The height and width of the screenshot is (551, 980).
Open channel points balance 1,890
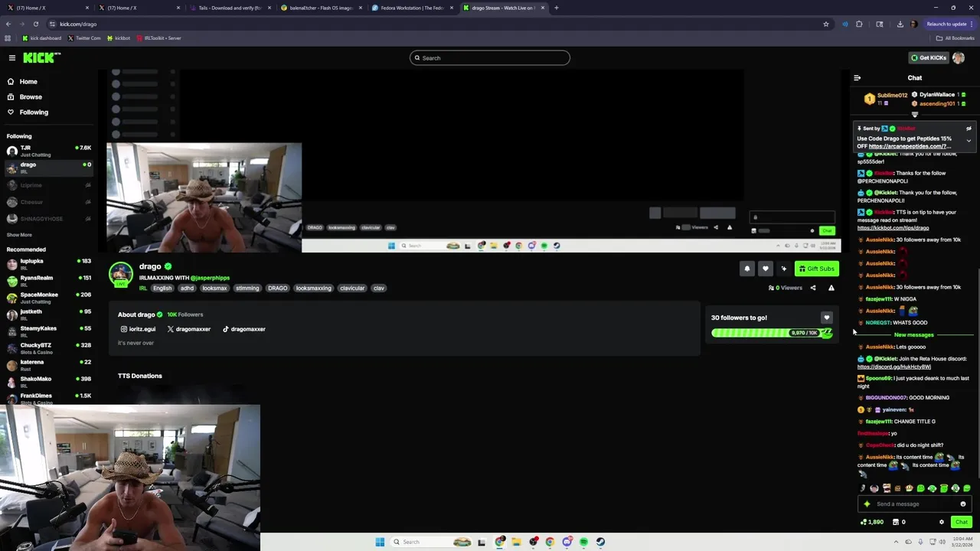872,522
